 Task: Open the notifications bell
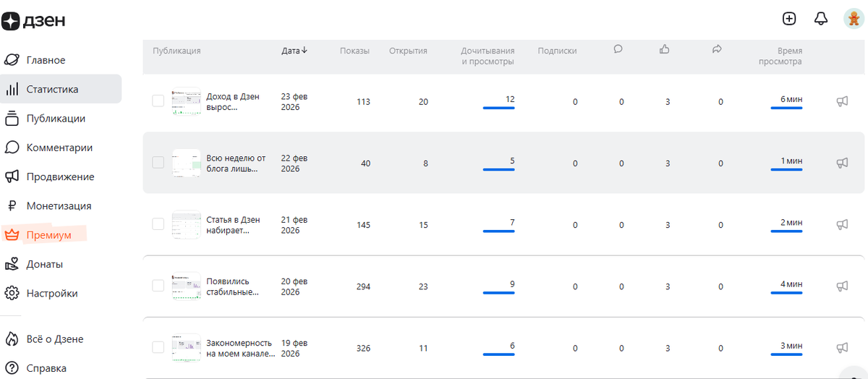(821, 19)
